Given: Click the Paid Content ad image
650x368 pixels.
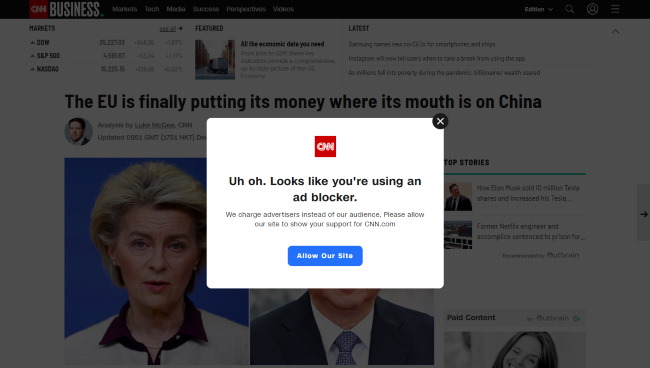Looking at the screenshot, I should coord(515,350).
